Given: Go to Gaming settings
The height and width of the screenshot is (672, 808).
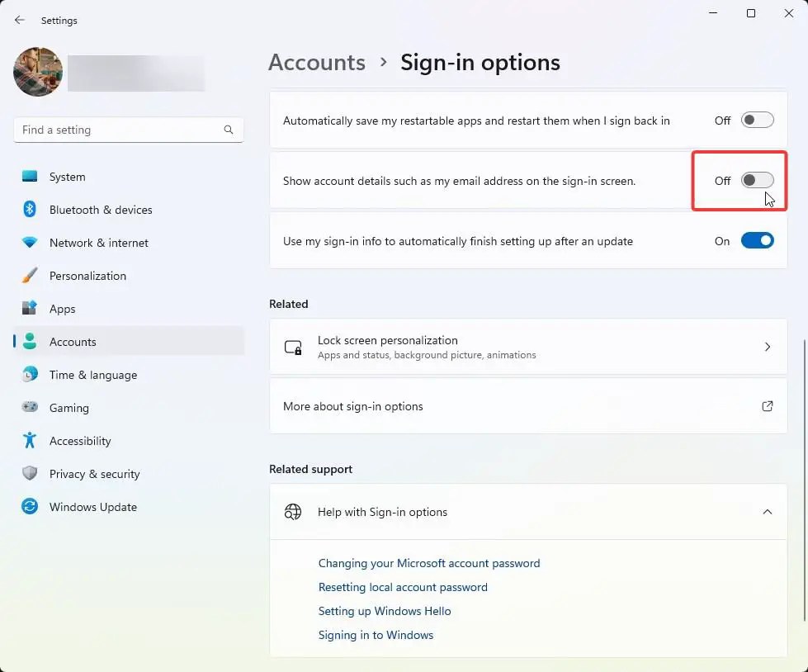Looking at the screenshot, I should pyautogui.click(x=129, y=407).
